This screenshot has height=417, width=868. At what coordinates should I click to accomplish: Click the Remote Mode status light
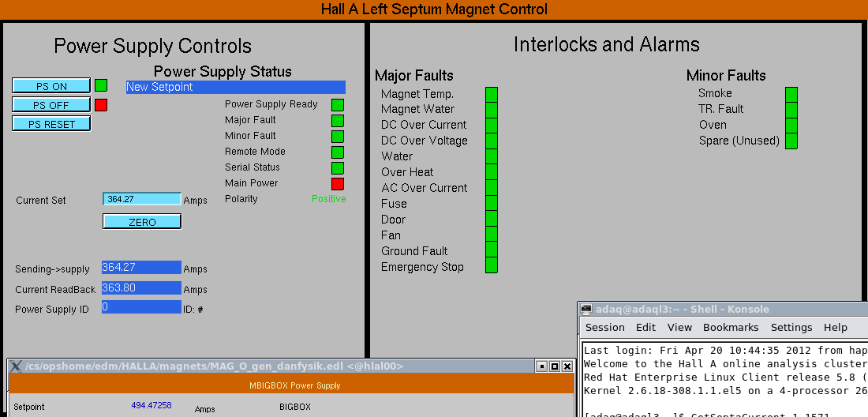tap(338, 152)
